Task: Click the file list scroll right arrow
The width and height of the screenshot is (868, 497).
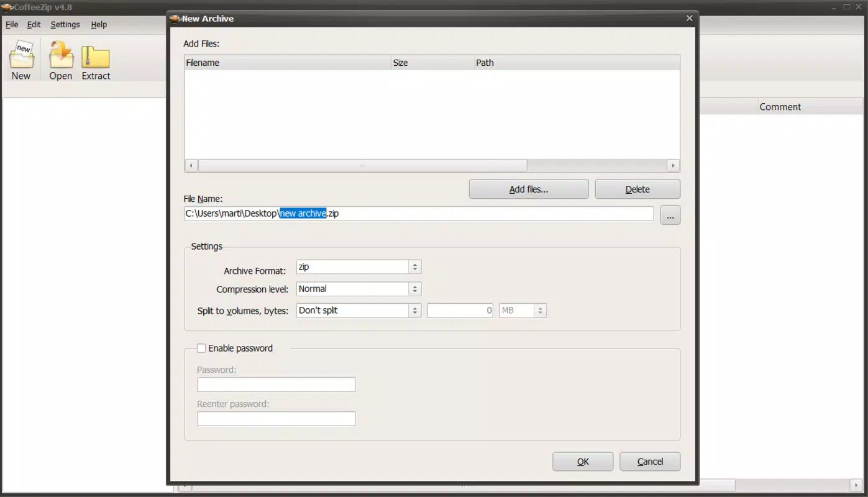Action: pyautogui.click(x=673, y=166)
